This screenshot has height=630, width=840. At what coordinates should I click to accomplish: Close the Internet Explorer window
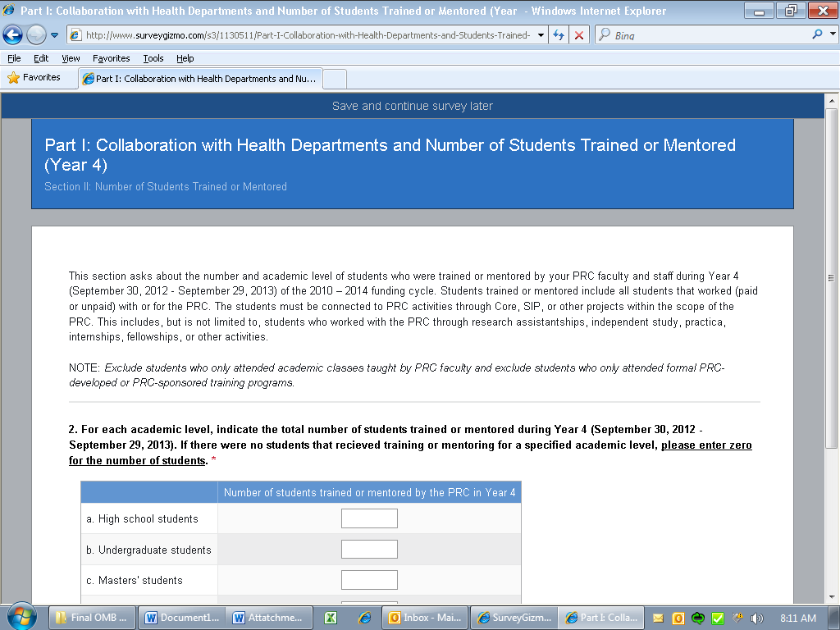pos(823,10)
